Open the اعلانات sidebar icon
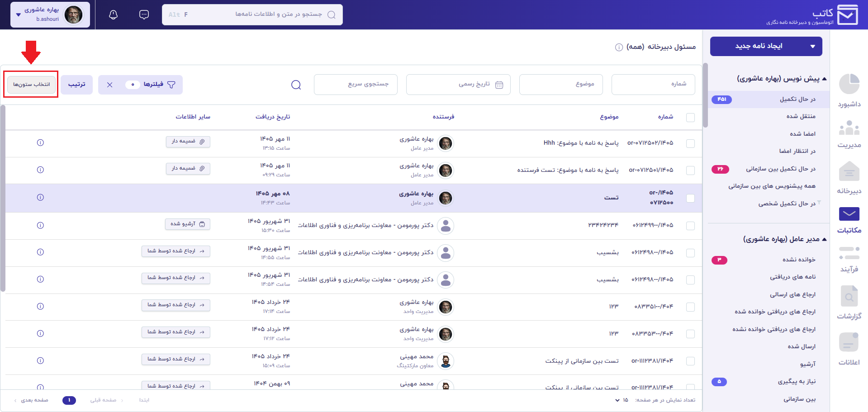 (x=849, y=342)
